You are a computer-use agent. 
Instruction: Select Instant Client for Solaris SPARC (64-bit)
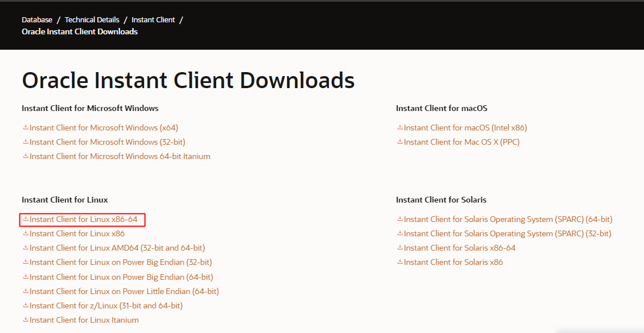pyautogui.click(x=508, y=219)
